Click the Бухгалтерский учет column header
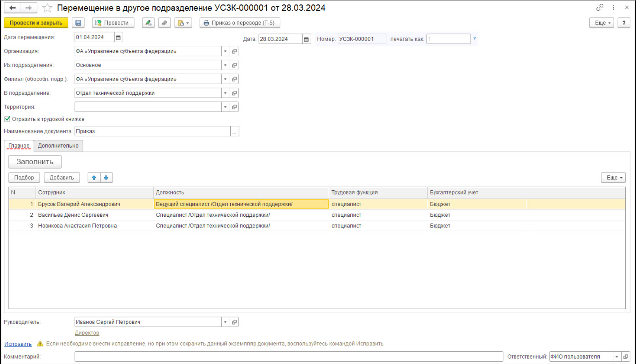 coord(477,193)
